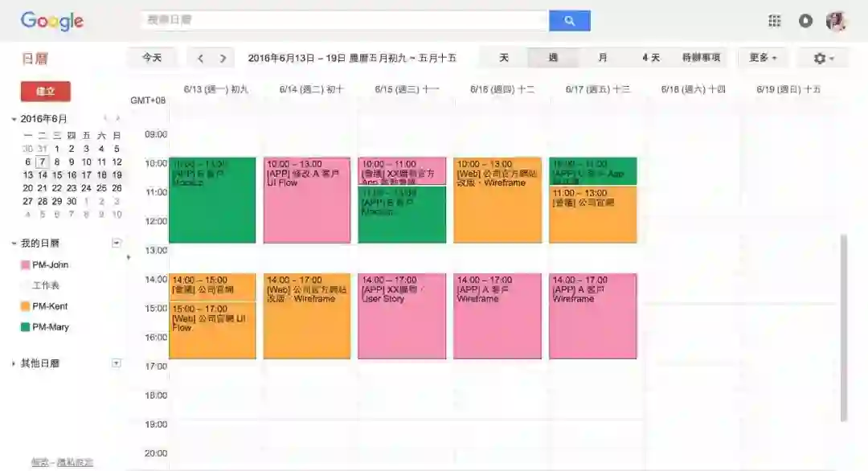Viewport: 868px width, 471px height.
Task: Click the PM-Kent calendar name
Action: (x=50, y=306)
